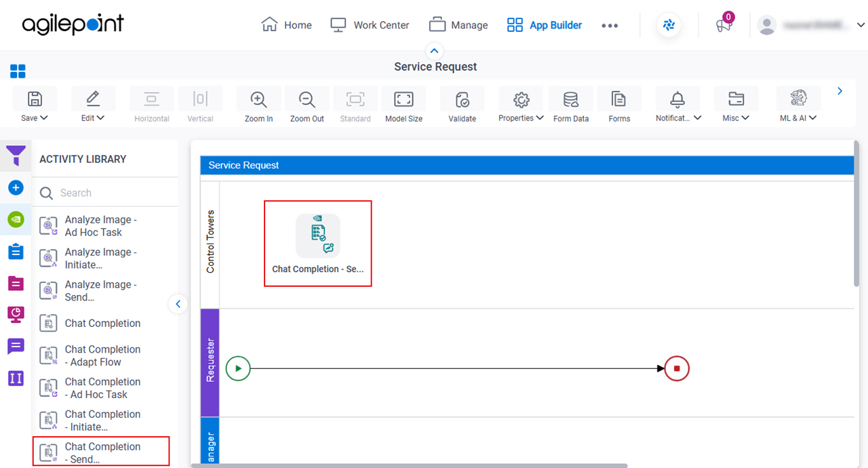
Task: Click the user avatar icon
Action: [x=767, y=25]
